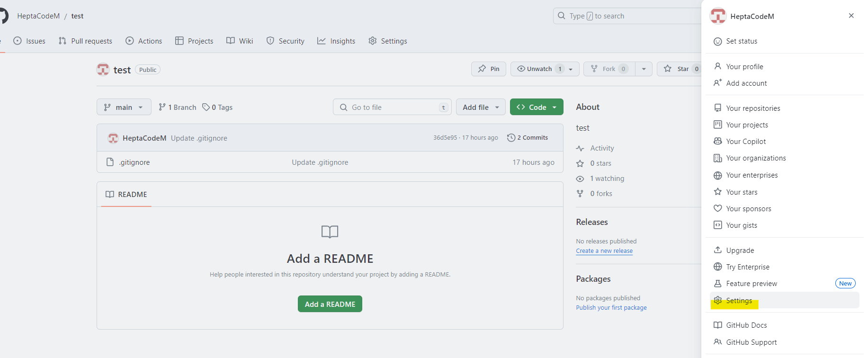
Task: Click Try Enterprise menu item
Action: tap(784, 267)
